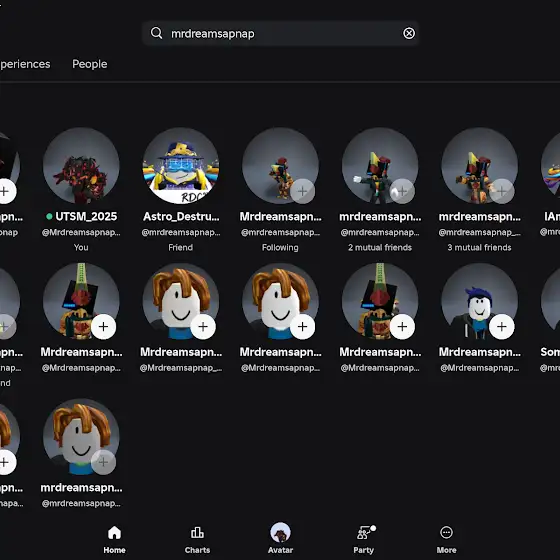Click the magnifier search icon

point(156,33)
